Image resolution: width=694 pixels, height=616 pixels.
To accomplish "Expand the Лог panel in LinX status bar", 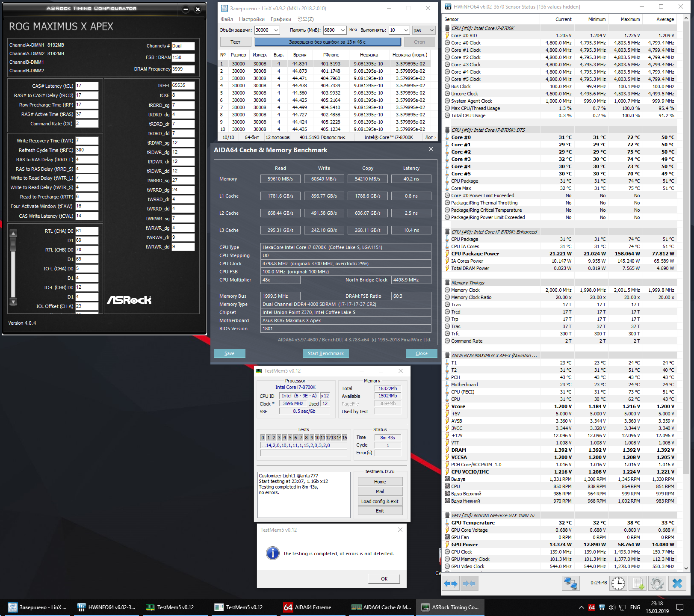I will pyautogui.click(x=431, y=137).
